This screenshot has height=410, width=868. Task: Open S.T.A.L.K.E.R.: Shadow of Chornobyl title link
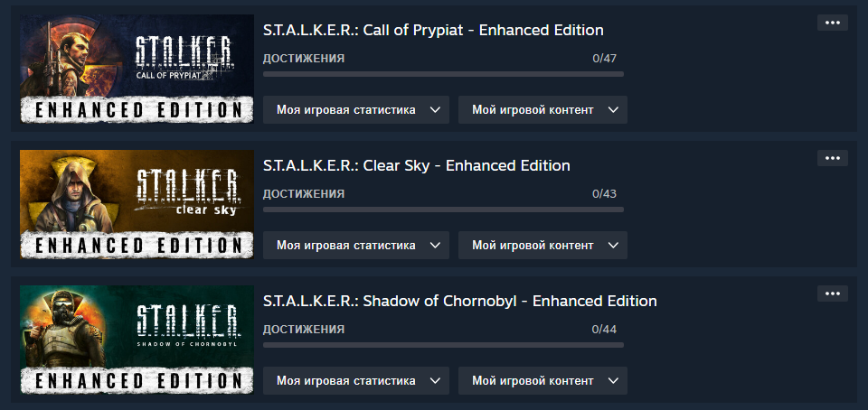point(460,301)
